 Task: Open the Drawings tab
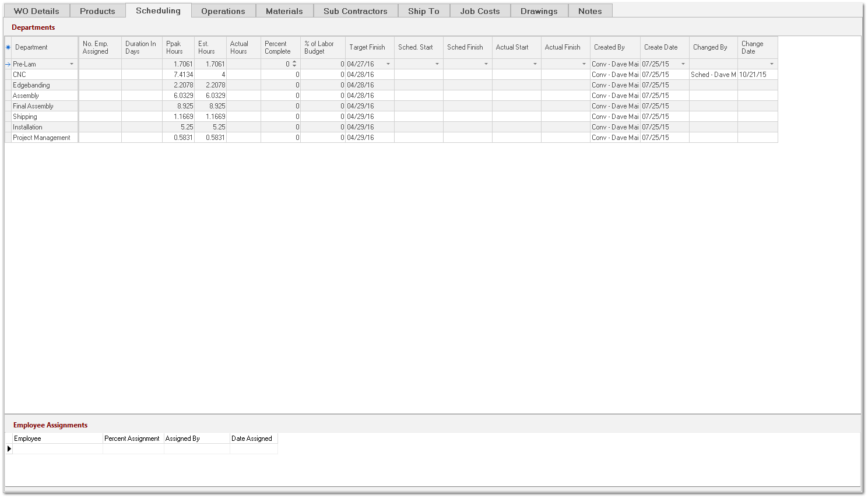point(539,10)
